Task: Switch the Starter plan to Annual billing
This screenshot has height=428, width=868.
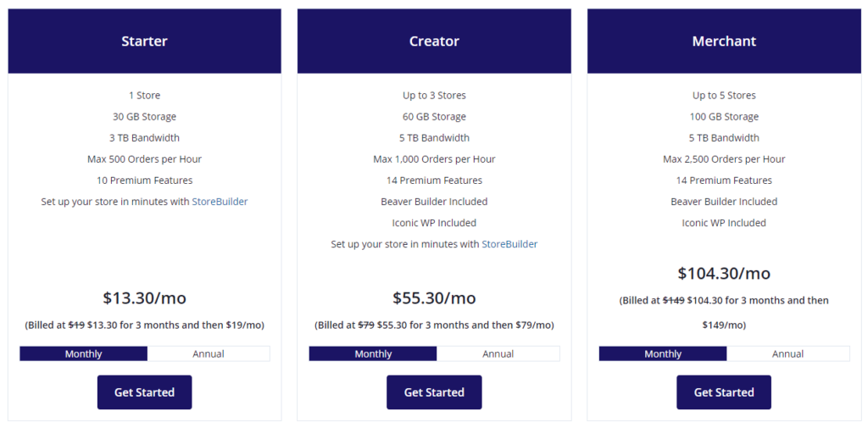Action: point(209,353)
